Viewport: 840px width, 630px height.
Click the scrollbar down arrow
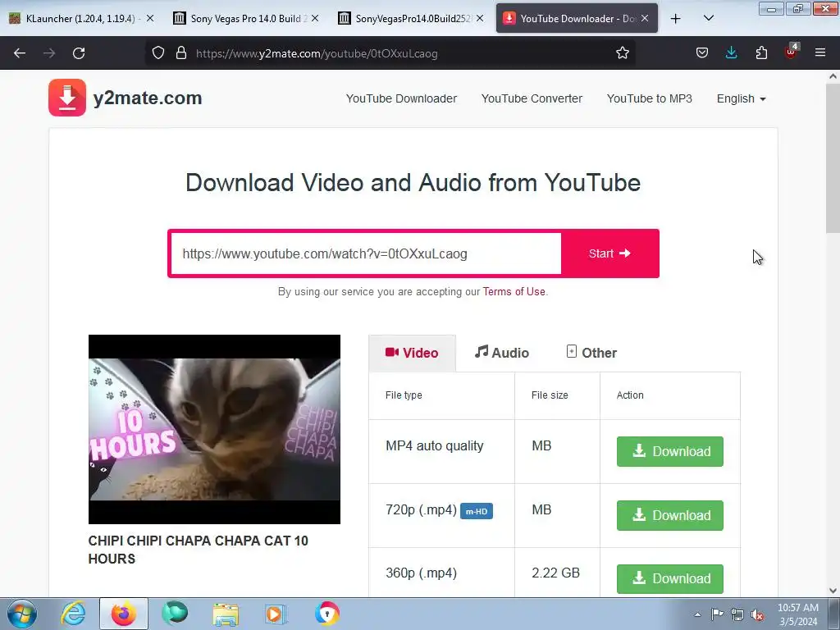click(x=833, y=591)
